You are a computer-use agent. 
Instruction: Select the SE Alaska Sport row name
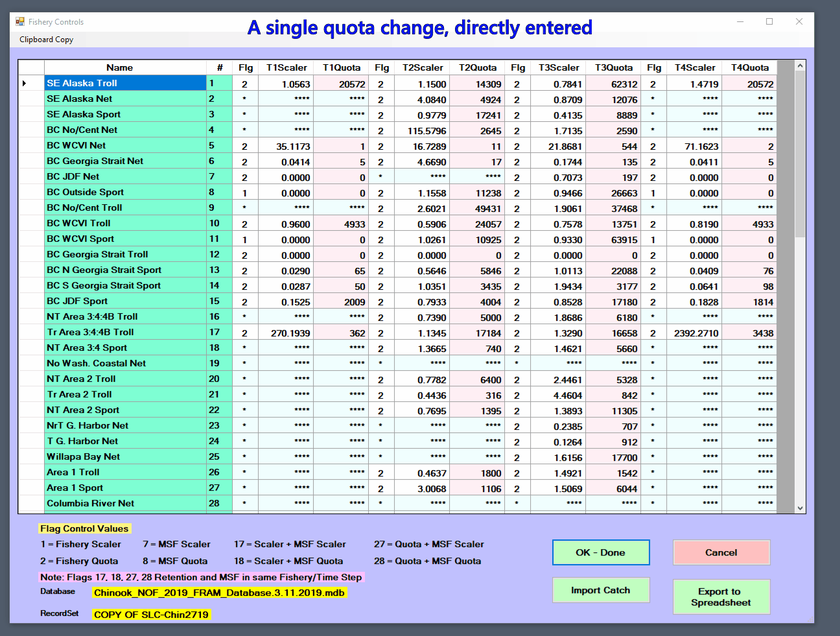(125, 114)
